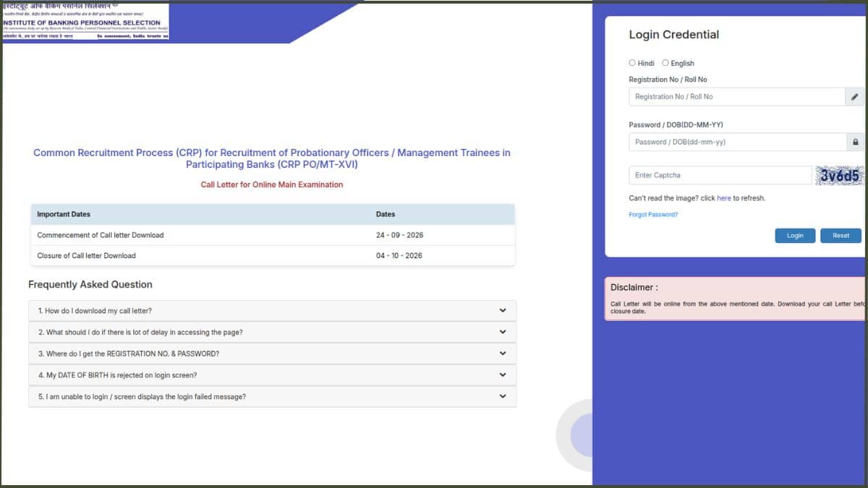Screen dimensions: 868x488
Task: Click the 'Important Dates' column header
Action: (64, 215)
